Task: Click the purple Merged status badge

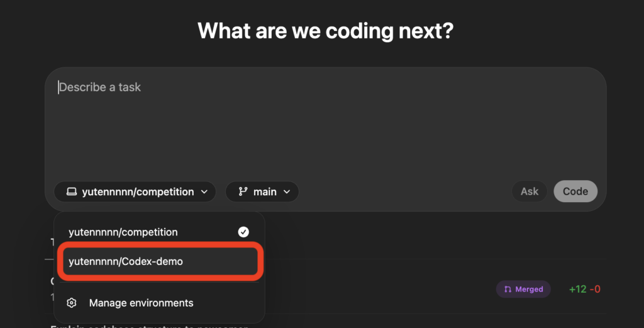Action: click(x=523, y=290)
